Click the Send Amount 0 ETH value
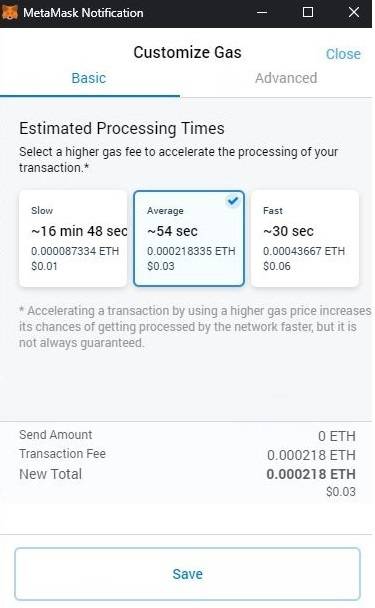Viewport: 375px width, 608px height. click(337, 436)
